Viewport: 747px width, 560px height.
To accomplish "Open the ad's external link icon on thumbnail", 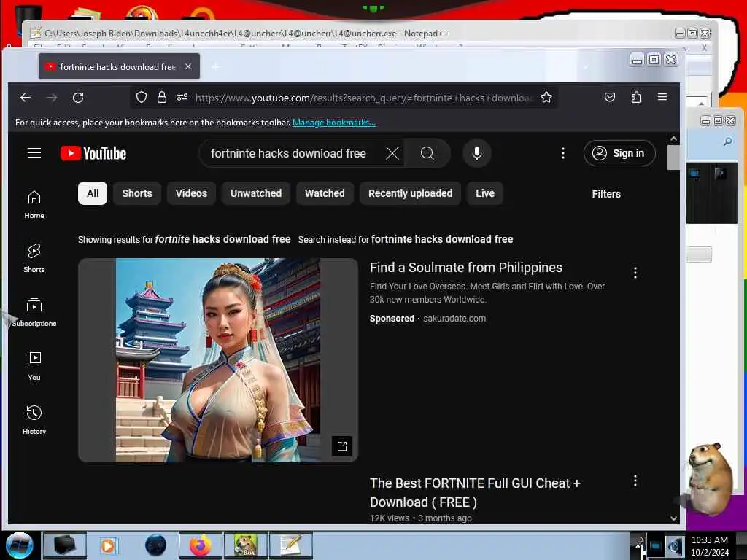I will pos(342,446).
